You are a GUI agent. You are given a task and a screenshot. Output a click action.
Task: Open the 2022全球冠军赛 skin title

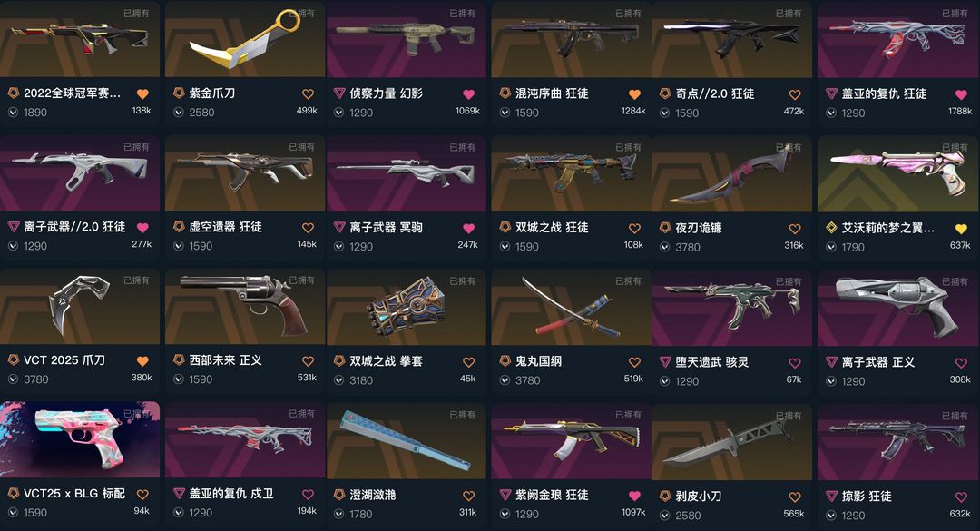72,93
